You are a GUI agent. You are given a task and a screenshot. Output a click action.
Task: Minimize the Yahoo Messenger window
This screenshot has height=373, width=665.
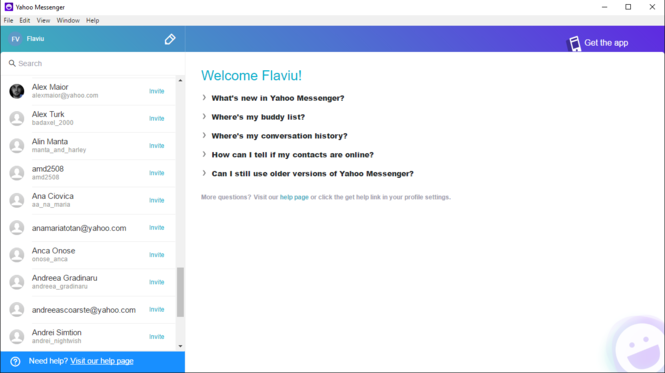[604, 7]
